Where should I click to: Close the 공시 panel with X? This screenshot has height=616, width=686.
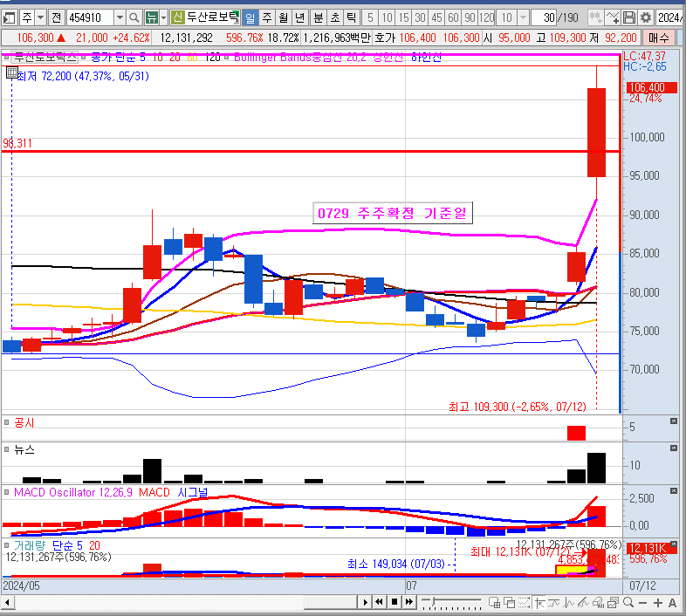coord(674,421)
